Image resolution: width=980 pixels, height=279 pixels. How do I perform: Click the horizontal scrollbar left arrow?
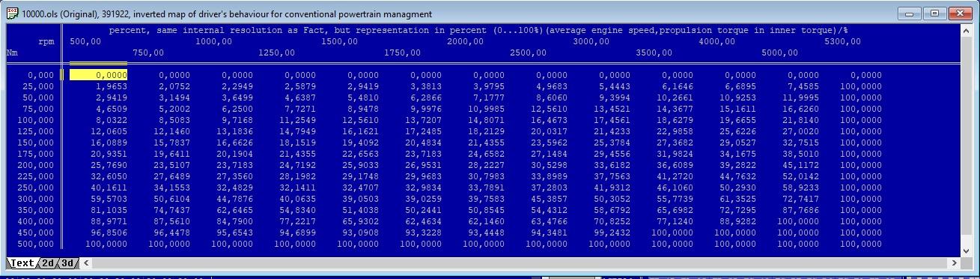(x=87, y=263)
